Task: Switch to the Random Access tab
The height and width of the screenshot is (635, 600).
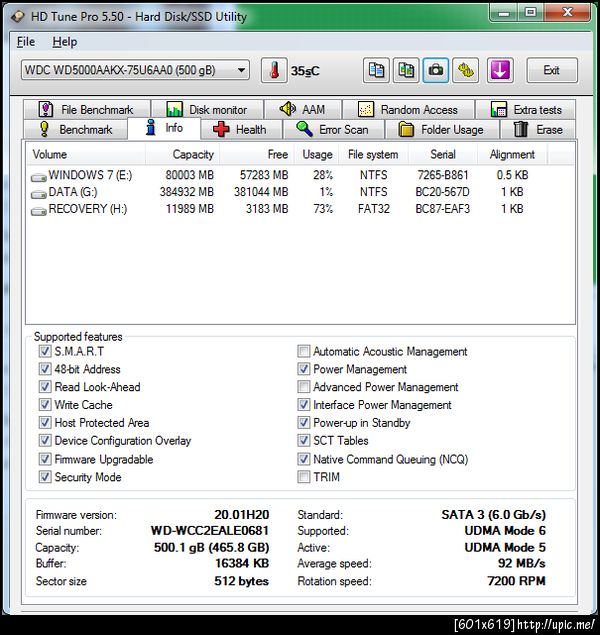Action: pos(408,109)
